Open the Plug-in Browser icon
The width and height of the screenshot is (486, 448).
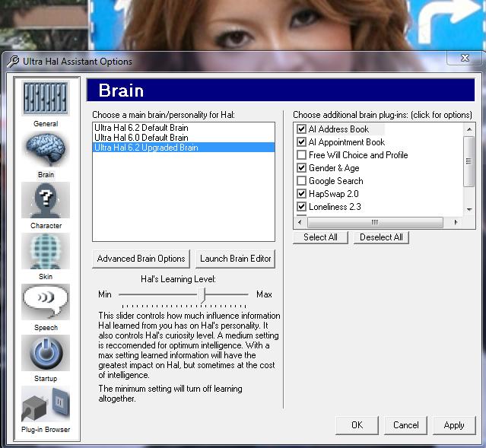tap(46, 404)
